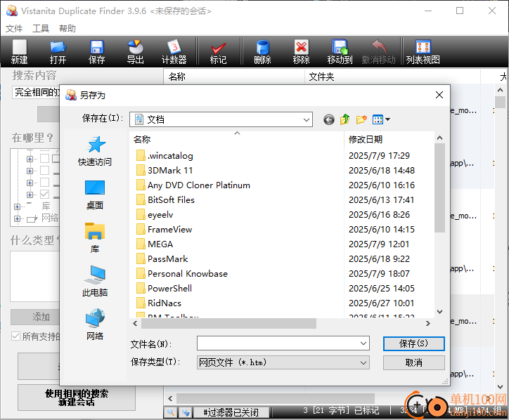509x420 pixels.
Task: Open the 帮助 menu
Action: click(67, 29)
